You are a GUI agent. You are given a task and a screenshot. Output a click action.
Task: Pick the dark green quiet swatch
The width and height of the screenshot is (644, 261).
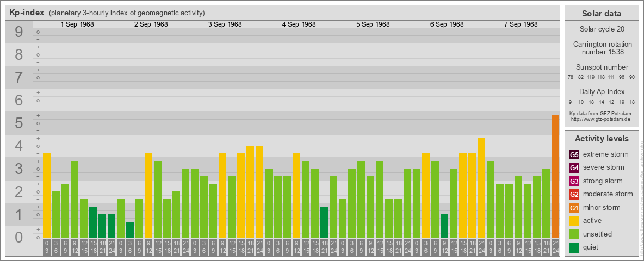(574, 247)
